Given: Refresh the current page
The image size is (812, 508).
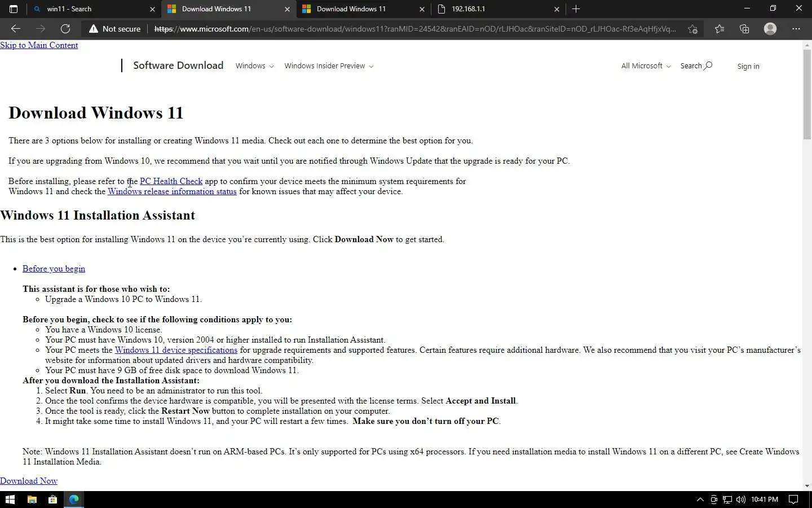Looking at the screenshot, I should (x=65, y=29).
